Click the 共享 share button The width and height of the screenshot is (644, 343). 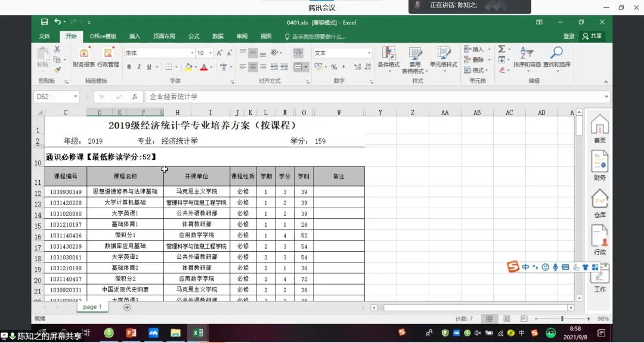click(x=592, y=36)
